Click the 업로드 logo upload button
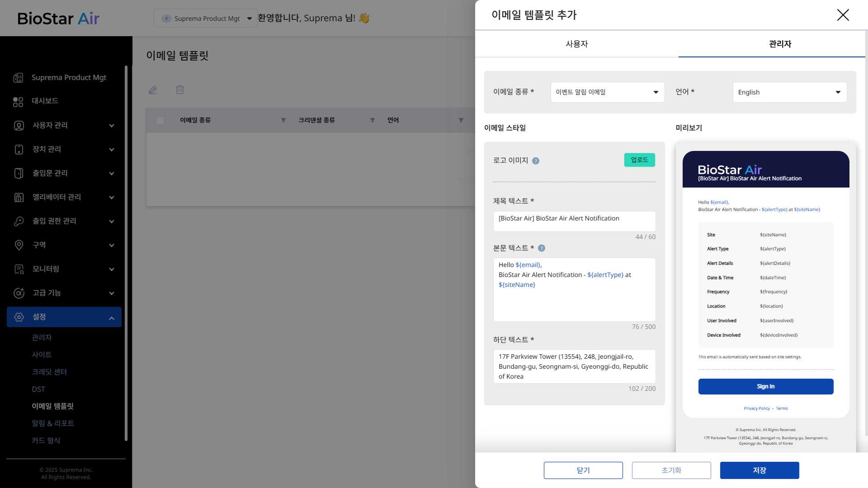Screen dimensions: 868x488 point(639,160)
